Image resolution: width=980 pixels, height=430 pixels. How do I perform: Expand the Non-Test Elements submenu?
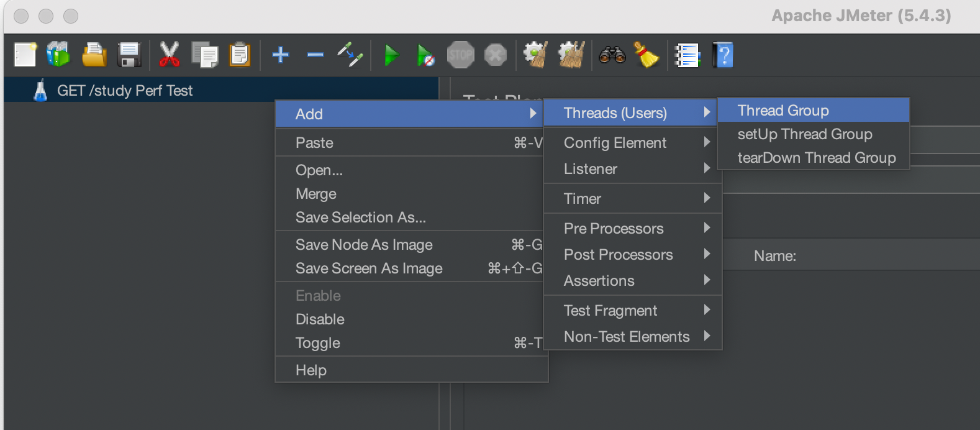click(633, 337)
